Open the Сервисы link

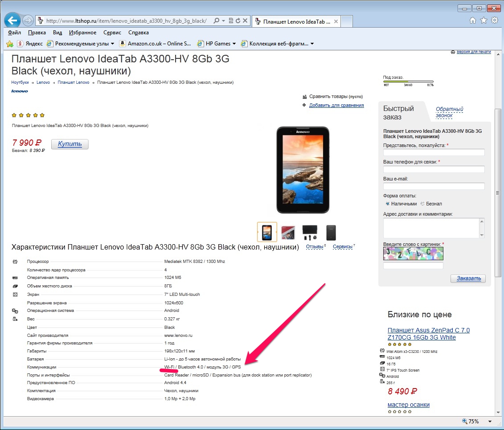click(342, 247)
